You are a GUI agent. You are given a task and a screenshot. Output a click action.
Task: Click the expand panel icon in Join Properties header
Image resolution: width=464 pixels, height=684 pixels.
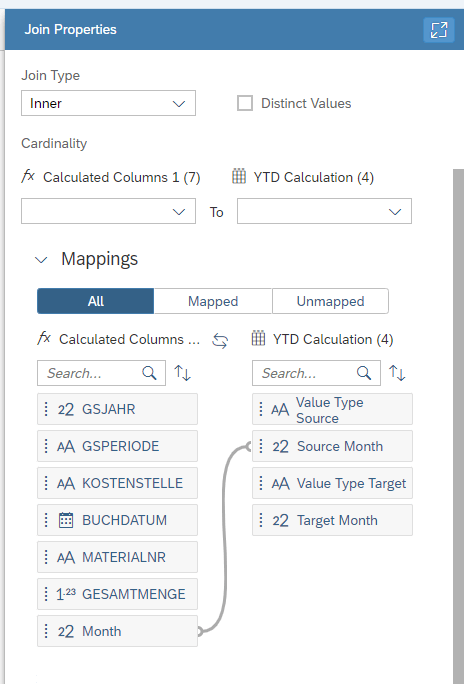(x=439, y=30)
